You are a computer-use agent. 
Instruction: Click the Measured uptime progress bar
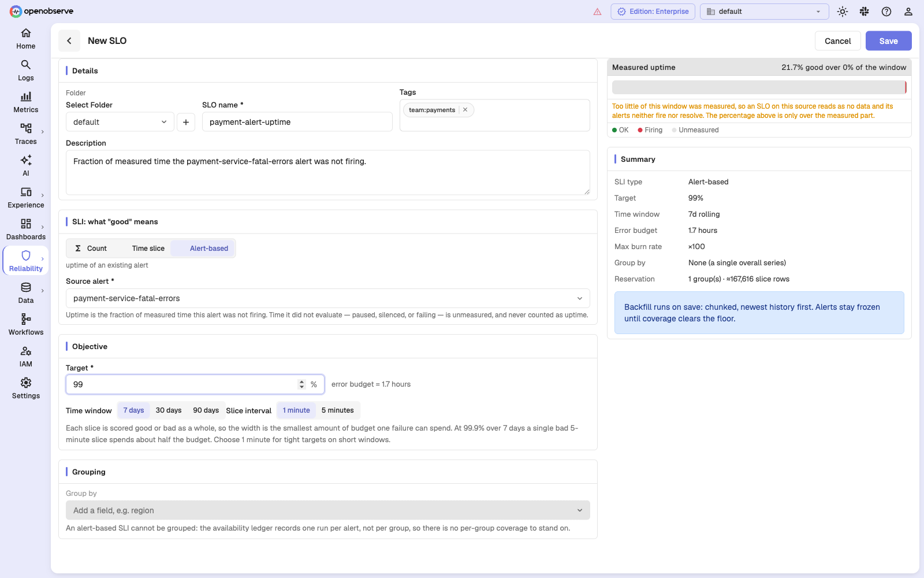[759, 87]
